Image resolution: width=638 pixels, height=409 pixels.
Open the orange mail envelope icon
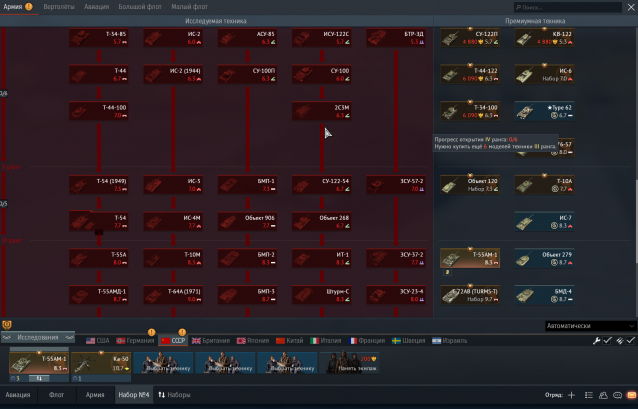coord(631,395)
